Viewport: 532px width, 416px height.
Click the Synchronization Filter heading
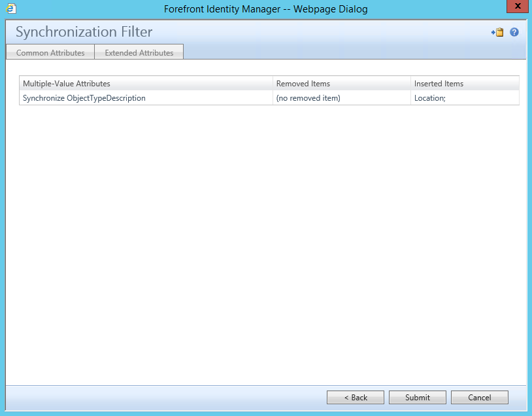pos(84,32)
